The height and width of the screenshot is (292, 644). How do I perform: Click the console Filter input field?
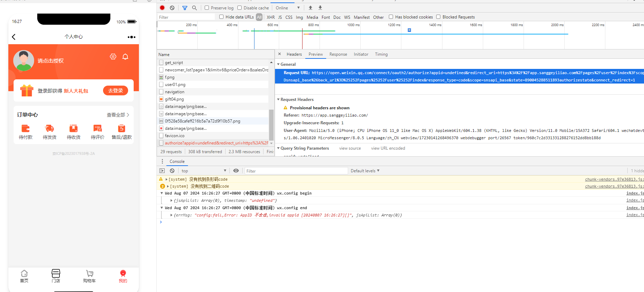click(x=296, y=171)
